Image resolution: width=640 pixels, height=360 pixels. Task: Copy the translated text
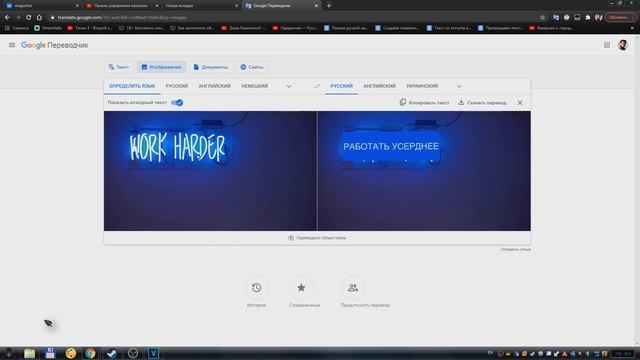pyautogui.click(x=424, y=102)
